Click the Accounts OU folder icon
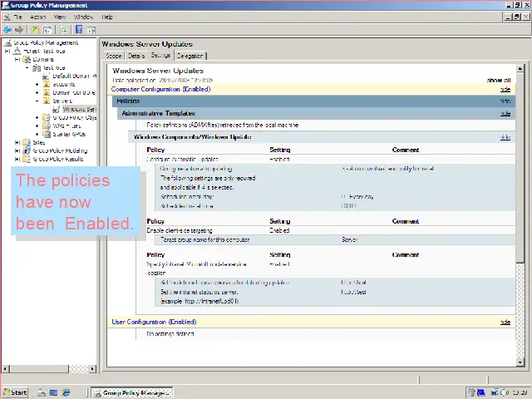Viewport: 532px width, 399px height. tap(47, 84)
